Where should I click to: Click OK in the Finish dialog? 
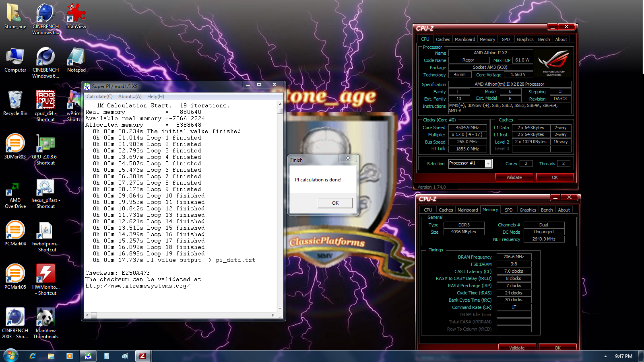click(x=335, y=203)
